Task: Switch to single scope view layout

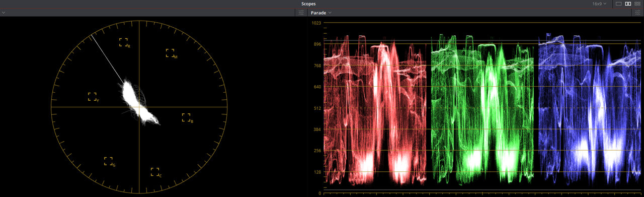Action: pos(618,4)
